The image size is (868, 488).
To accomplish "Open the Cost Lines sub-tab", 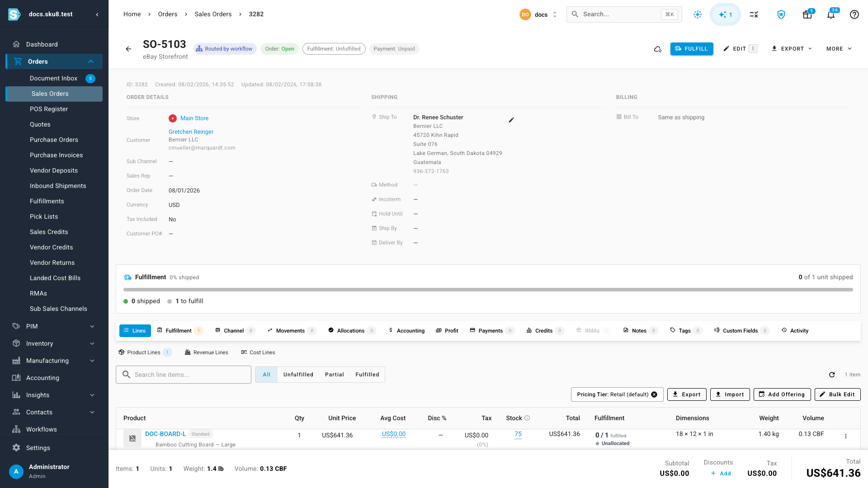I will click(x=258, y=352).
